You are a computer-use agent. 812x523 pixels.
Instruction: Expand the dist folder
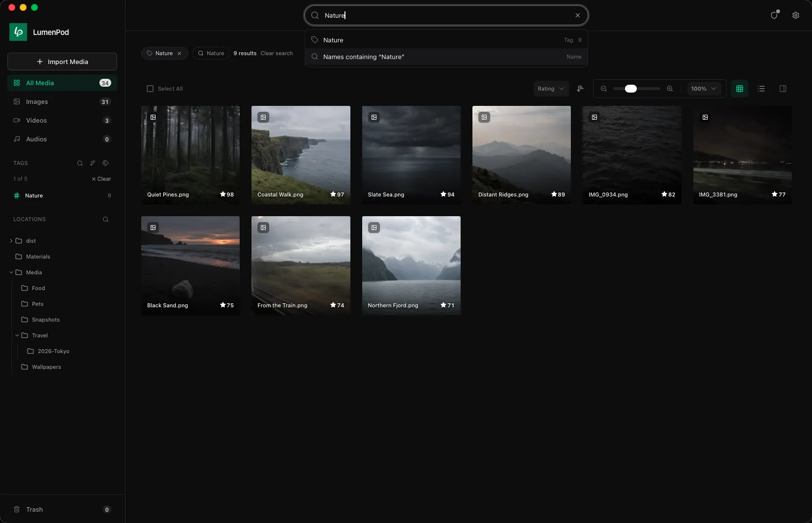[x=11, y=241]
